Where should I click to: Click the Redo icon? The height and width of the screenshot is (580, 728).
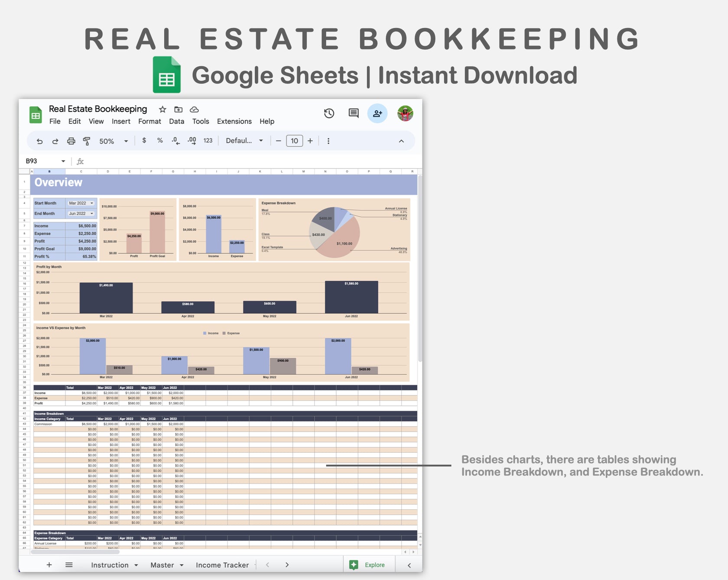[55, 141]
